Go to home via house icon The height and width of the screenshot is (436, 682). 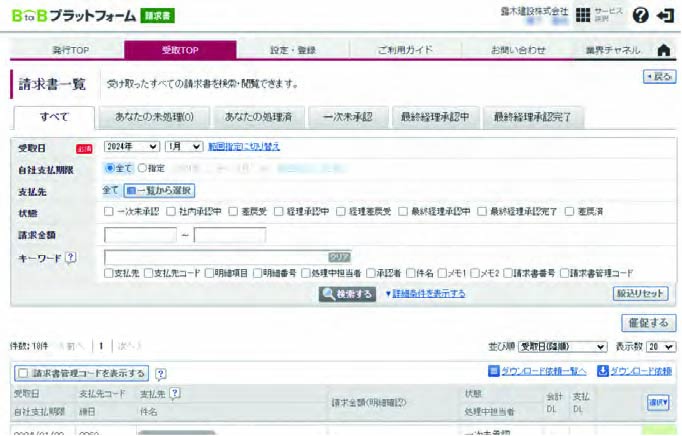[664, 50]
